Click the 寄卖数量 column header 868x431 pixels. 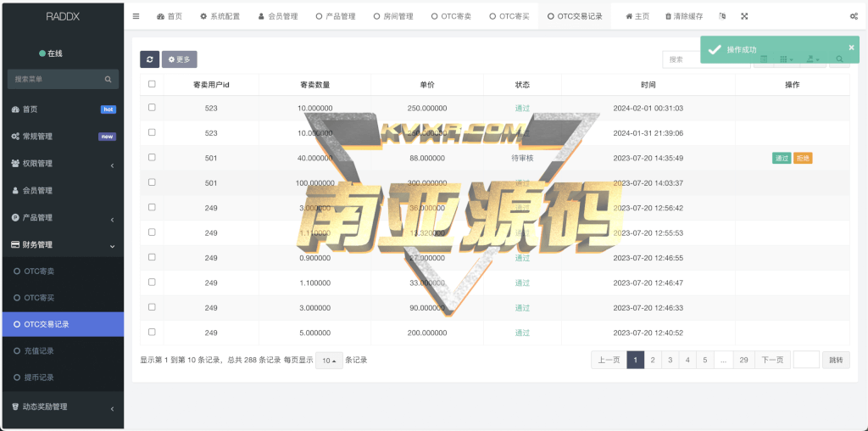click(315, 85)
